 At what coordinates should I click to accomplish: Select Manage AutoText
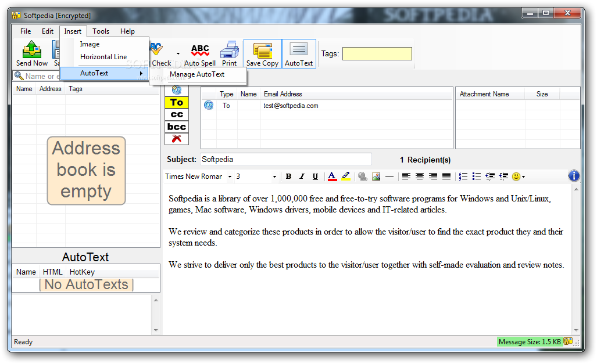pos(197,74)
